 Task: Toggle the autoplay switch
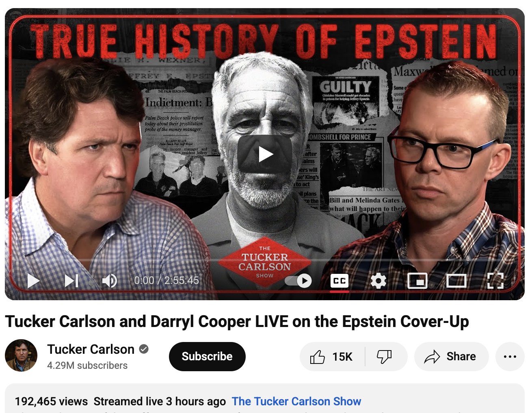298,280
